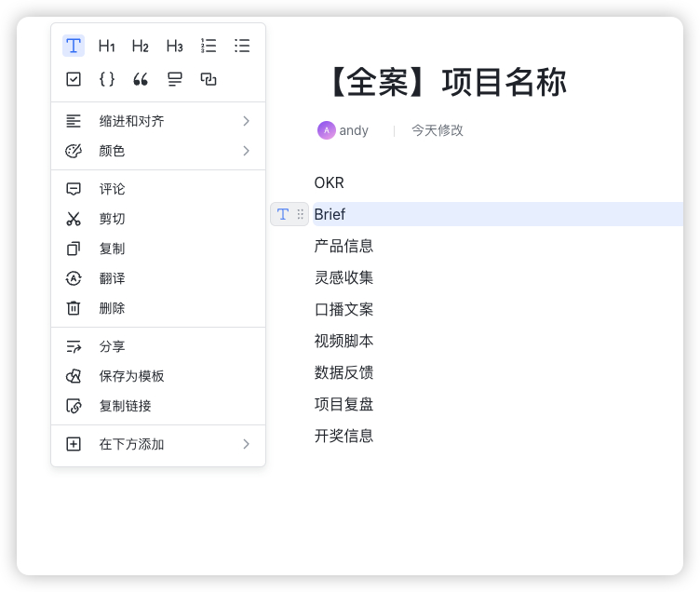Convert block to bulleted list
The width and height of the screenshot is (700, 592).
(242, 46)
